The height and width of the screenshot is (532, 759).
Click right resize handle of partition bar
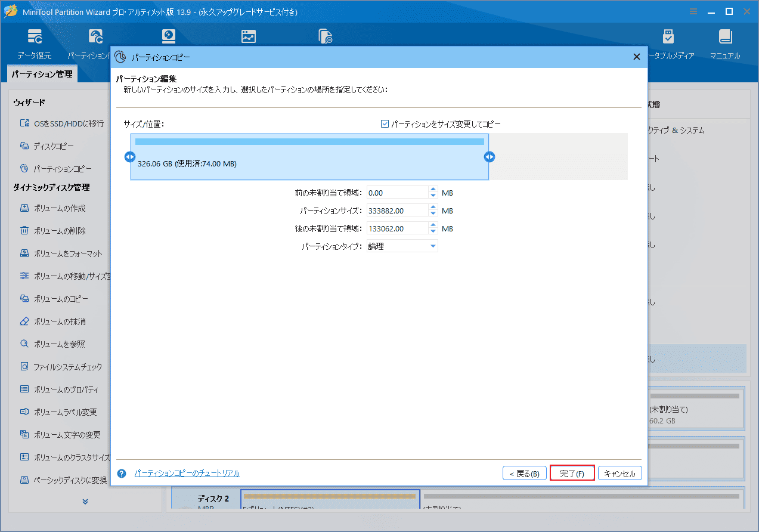[x=490, y=157]
